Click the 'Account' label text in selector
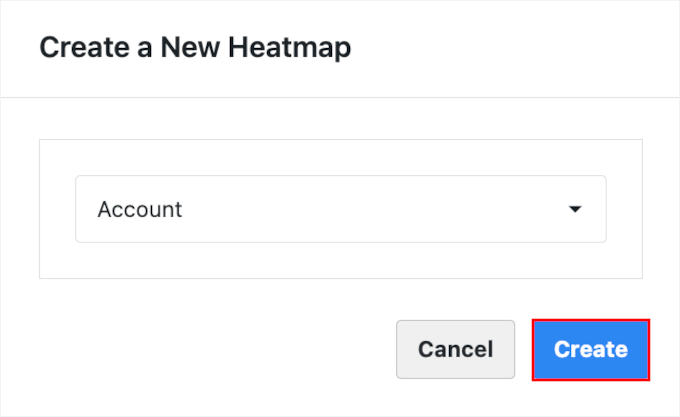This screenshot has height=417, width=680. [140, 210]
